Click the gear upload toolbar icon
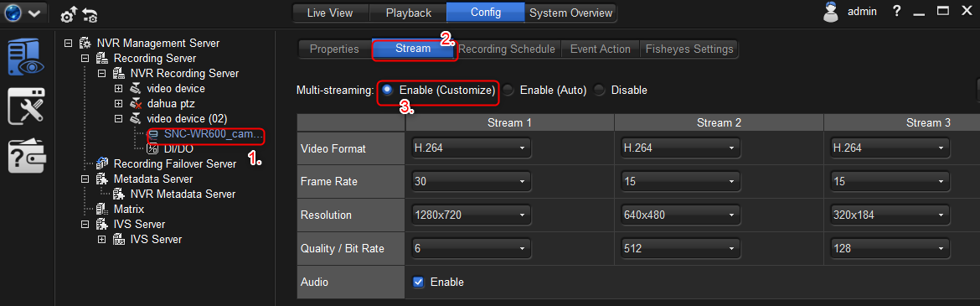 tap(68, 14)
